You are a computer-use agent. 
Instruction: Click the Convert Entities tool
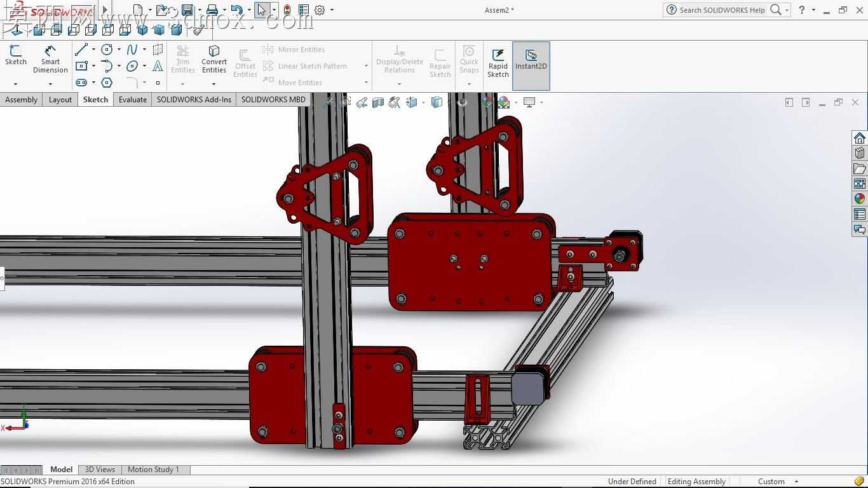point(214,58)
